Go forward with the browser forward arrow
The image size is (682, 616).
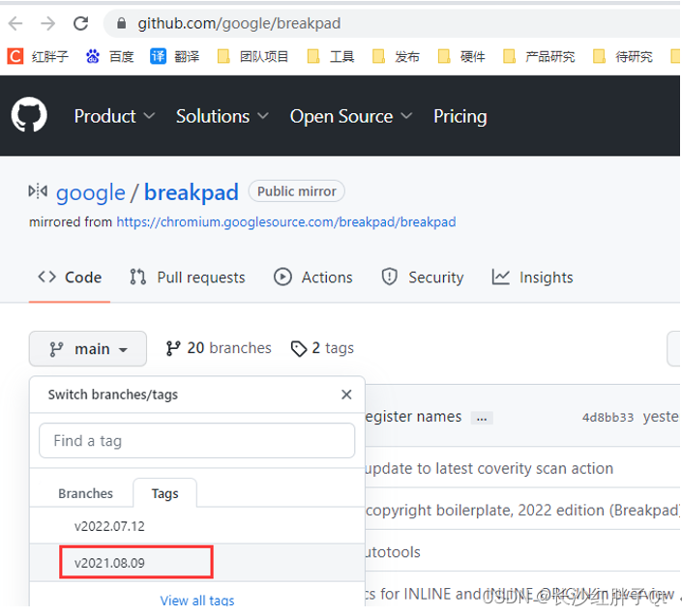tap(47, 23)
